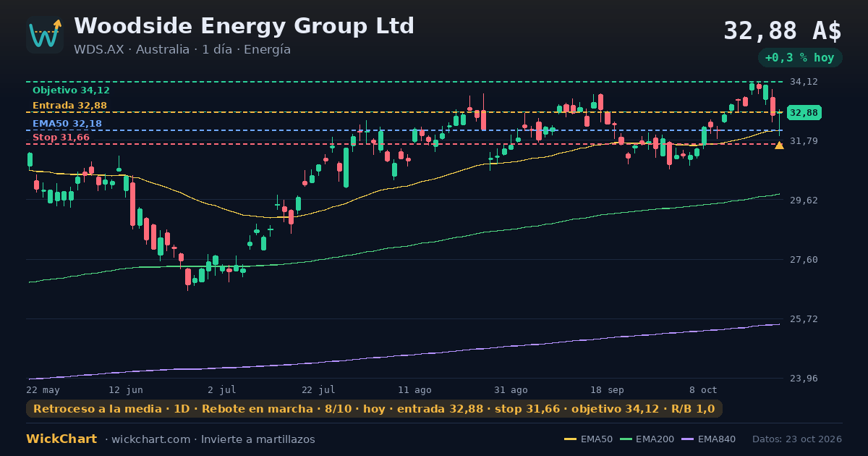This screenshot has width=868, height=456.
Task: Click the WDS.AX · Australia · 1 día · Energía subtitle
Action: click(x=182, y=50)
